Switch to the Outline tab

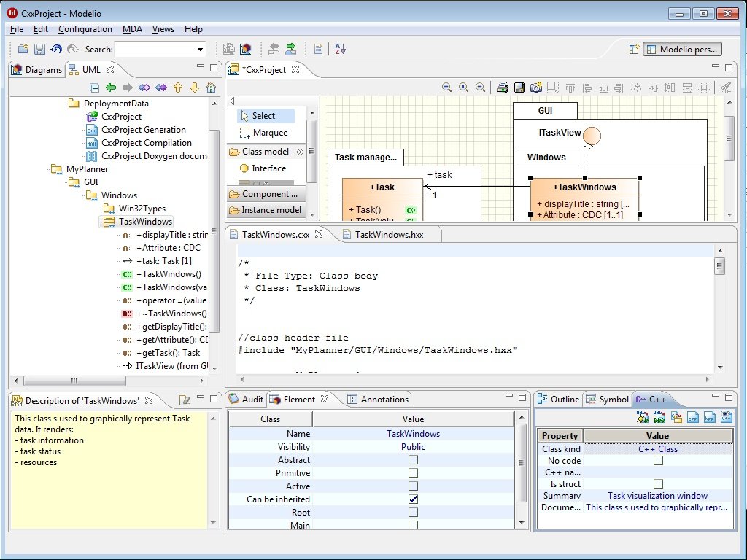tap(558, 399)
